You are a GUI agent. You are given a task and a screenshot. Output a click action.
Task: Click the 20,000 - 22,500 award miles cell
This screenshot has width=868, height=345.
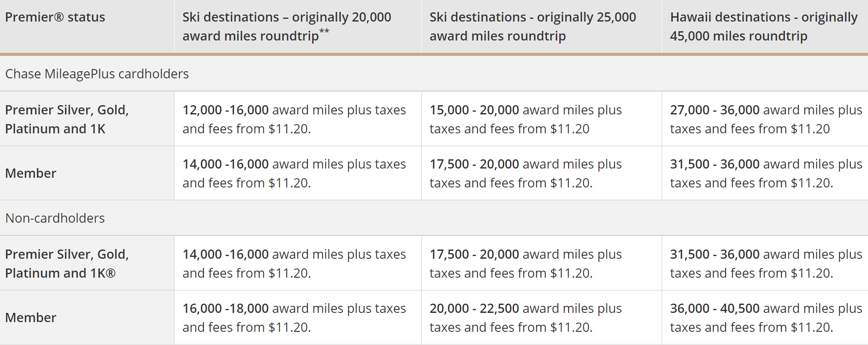tap(541, 317)
